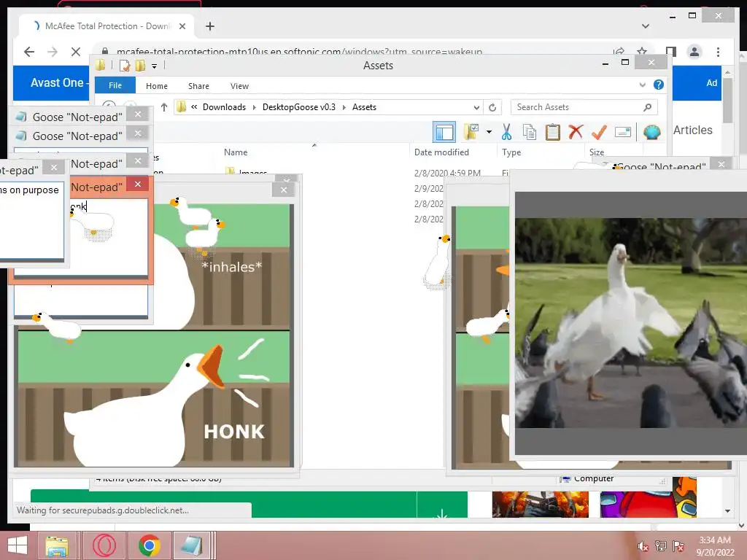Screen dimensions: 747x560
Task: Expand the Assets ribbon chevron
Action: coord(642,85)
